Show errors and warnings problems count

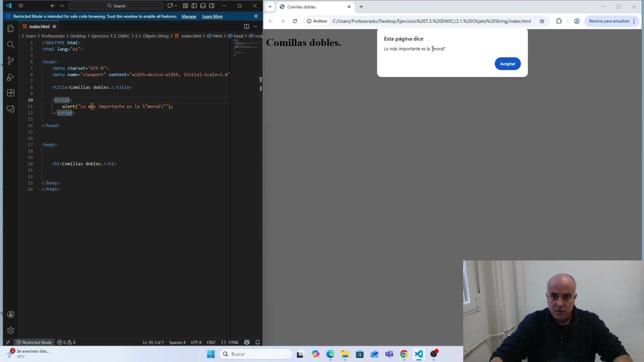(66, 342)
